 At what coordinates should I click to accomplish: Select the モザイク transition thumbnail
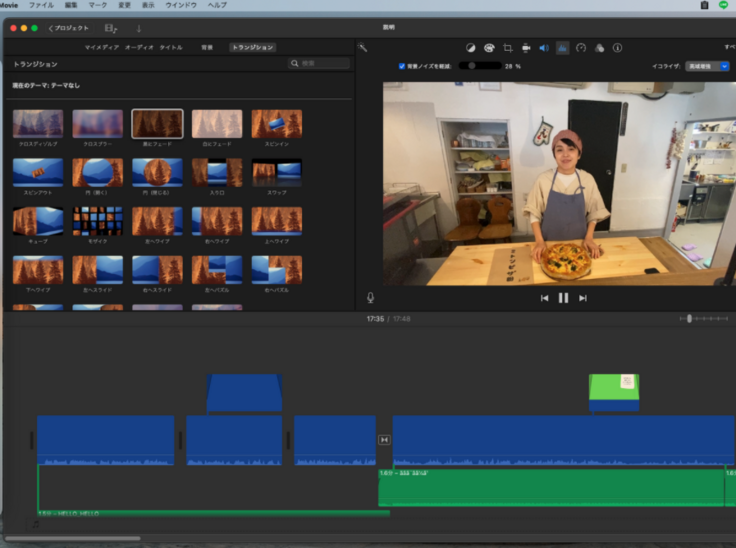click(x=97, y=221)
